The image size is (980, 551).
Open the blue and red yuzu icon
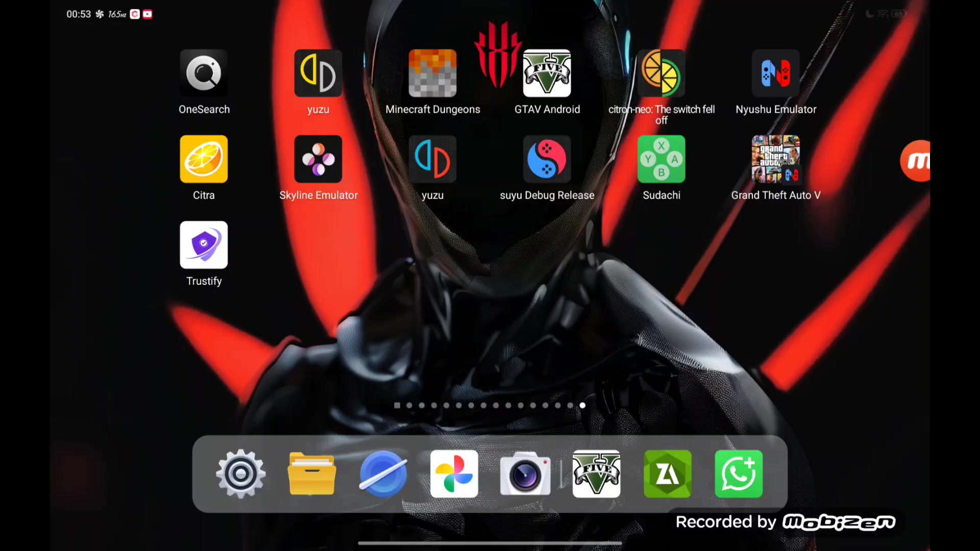click(x=432, y=159)
